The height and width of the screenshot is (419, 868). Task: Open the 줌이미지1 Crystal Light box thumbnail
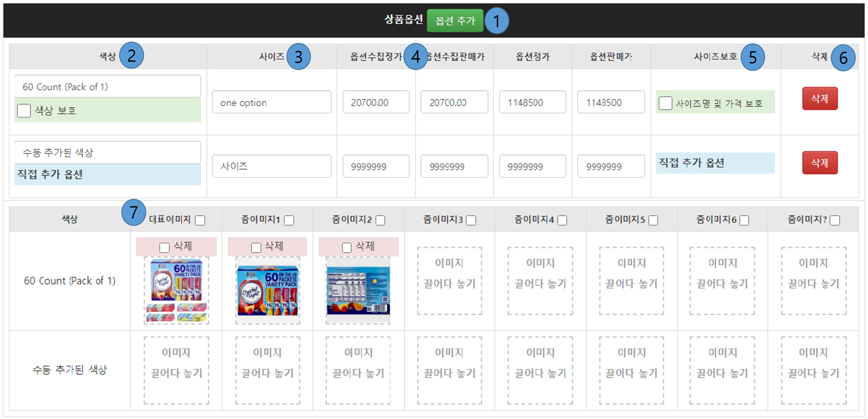268,291
